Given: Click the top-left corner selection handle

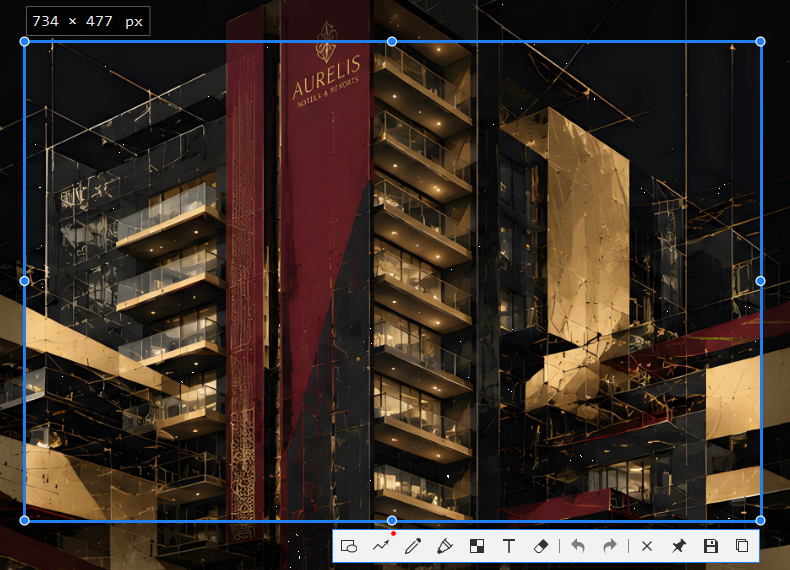Looking at the screenshot, I should pos(24,41).
